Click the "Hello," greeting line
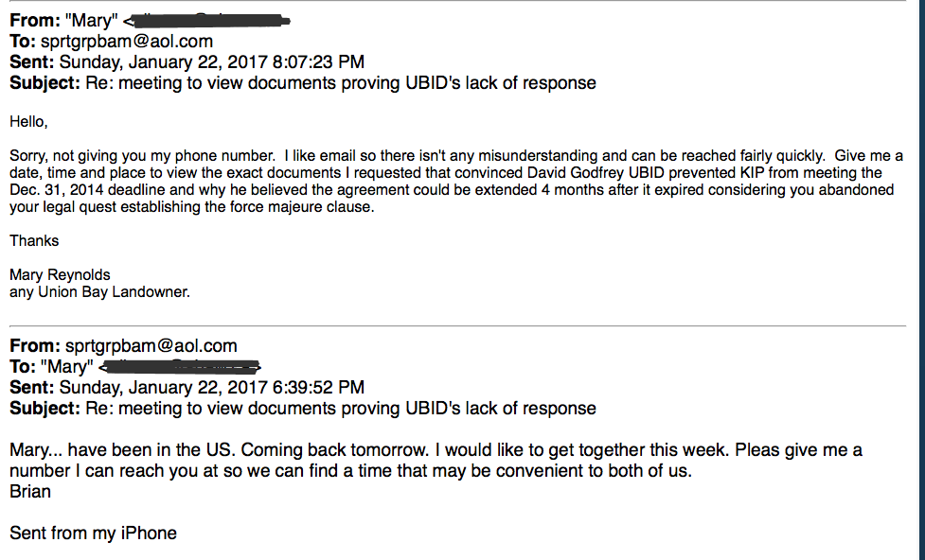Image resolution: width=925 pixels, height=560 pixels. (x=28, y=121)
